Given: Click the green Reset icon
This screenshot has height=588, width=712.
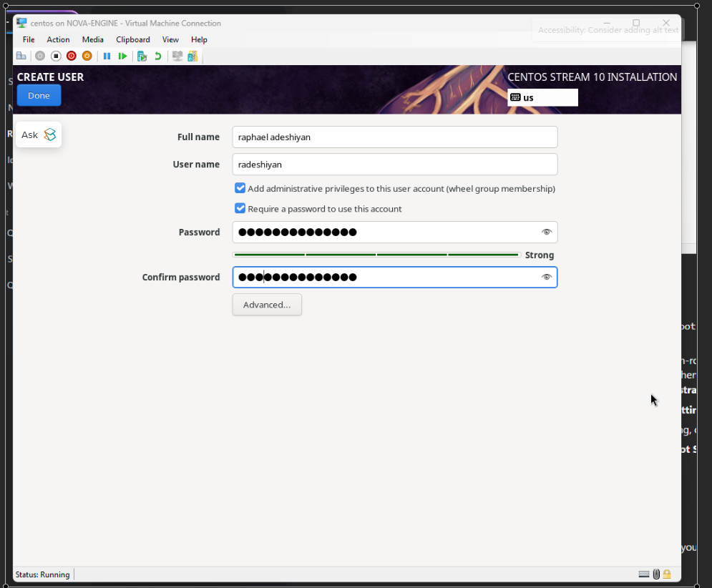Looking at the screenshot, I should point(122,56).
